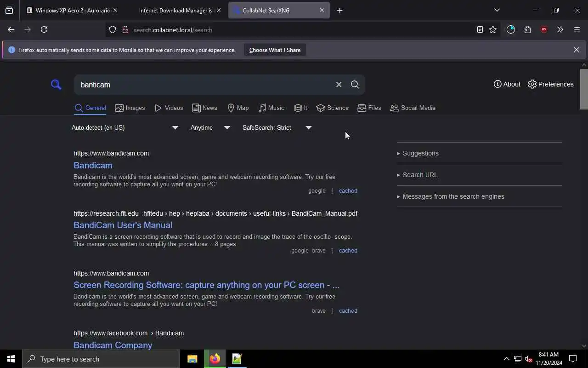588x368 pixels.
Task: Select the General category tab
Action: 90,108
